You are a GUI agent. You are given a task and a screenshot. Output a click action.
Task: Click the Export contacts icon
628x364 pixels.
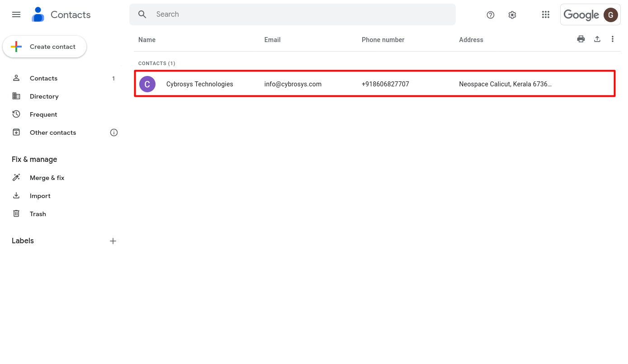[x=597, y=39]
